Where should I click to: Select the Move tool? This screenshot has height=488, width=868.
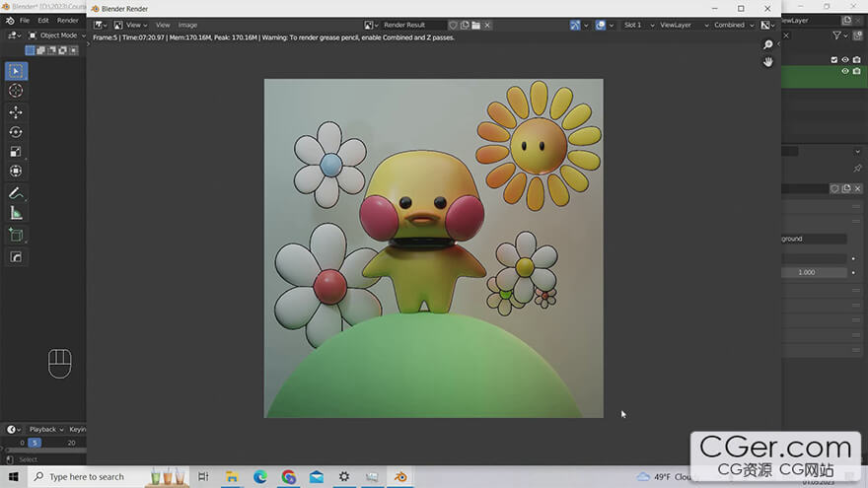point(16,112)
